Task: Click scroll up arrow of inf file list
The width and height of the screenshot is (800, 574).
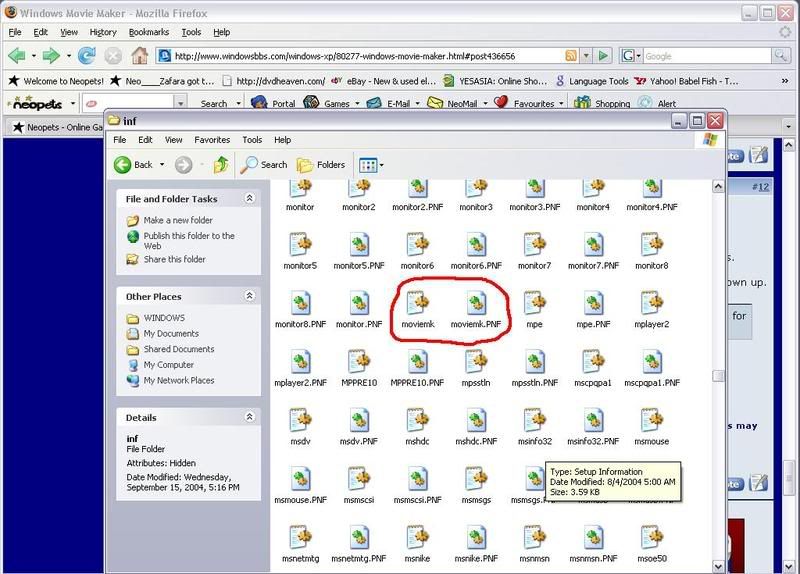Action: (x=718, y=186)
